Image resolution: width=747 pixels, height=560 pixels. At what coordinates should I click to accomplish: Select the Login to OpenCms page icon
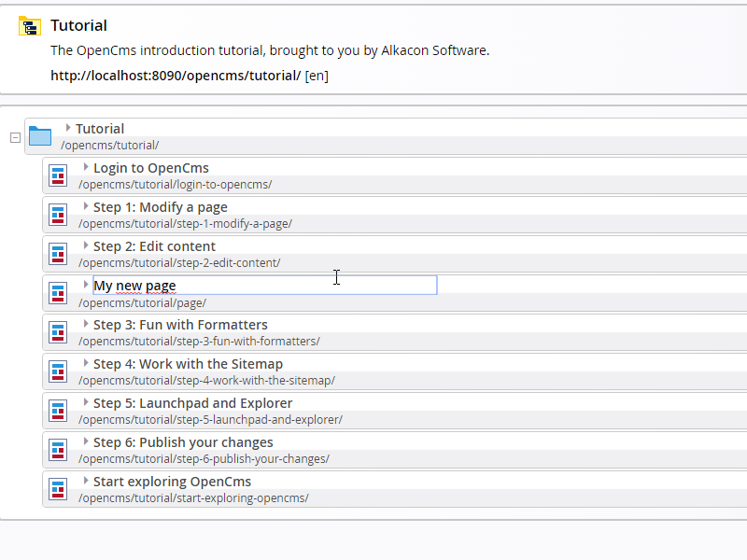click(x=57, y=175)
